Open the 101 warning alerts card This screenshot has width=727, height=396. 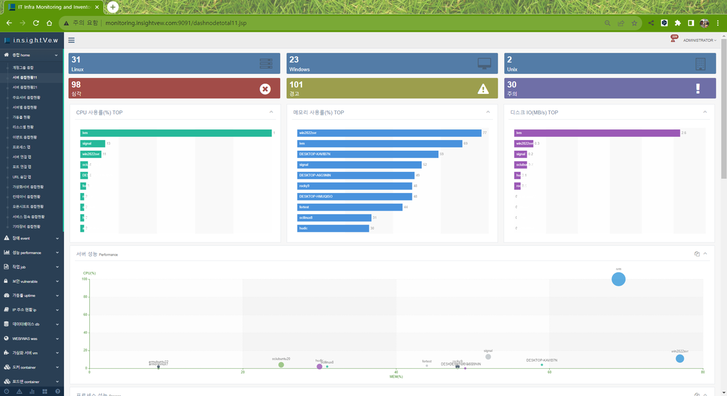pyautogui.click(x=392, y=88)
